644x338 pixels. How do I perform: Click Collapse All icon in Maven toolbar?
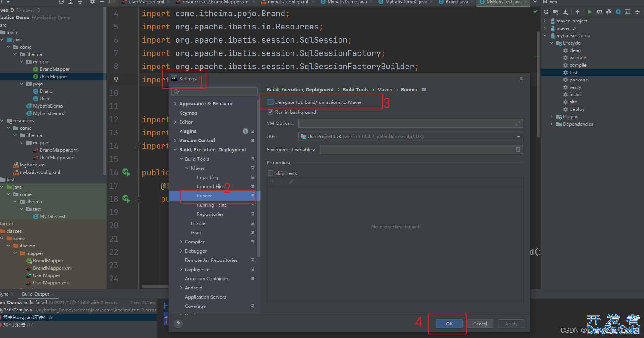click(637, 12)
